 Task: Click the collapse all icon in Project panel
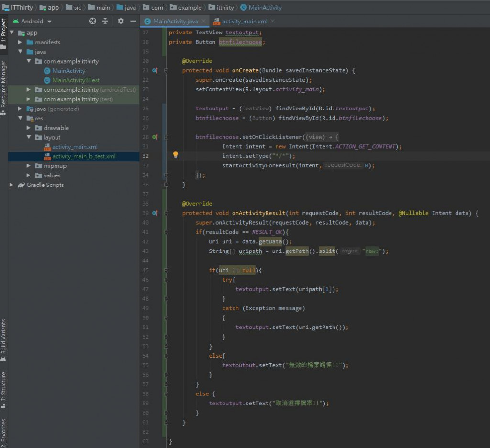105,21
